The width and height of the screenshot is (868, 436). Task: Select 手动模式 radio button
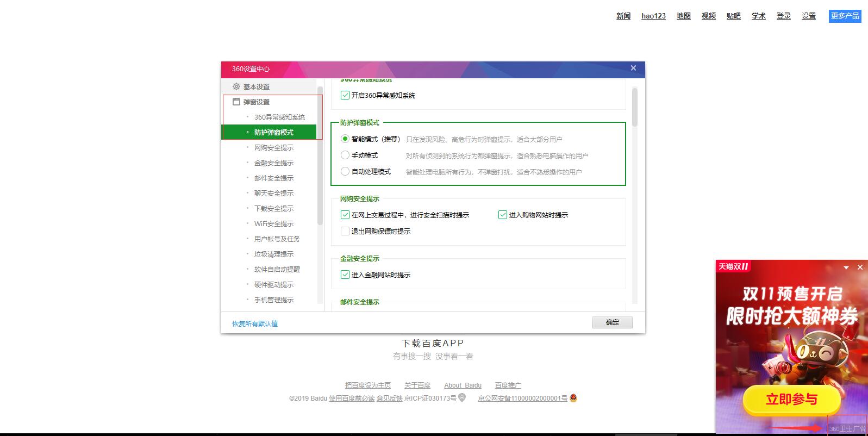345,155
